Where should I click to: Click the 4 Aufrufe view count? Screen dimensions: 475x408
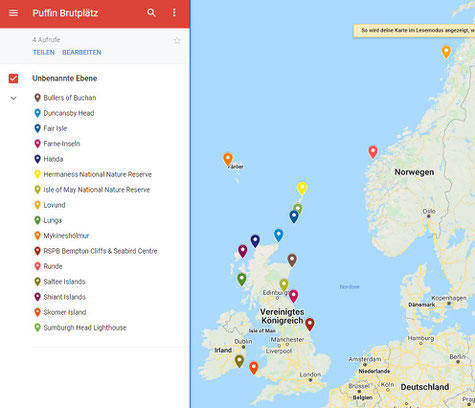[x=46, y=40]
